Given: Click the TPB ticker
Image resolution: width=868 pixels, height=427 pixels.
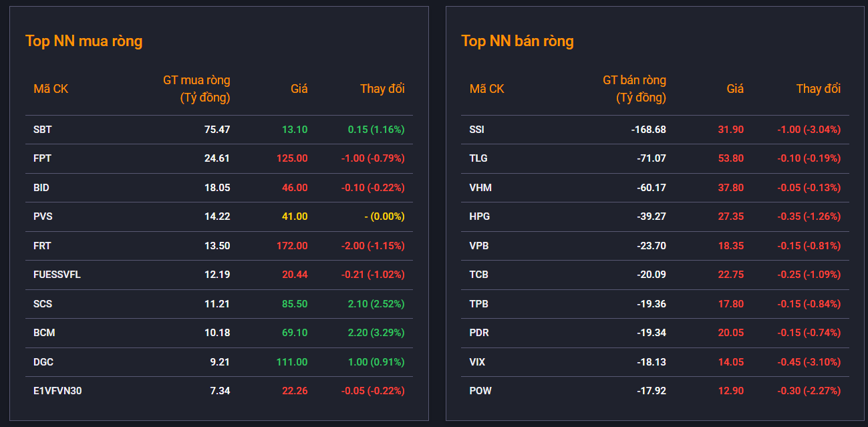Looking at the screenshot, I should click(479, 304).
